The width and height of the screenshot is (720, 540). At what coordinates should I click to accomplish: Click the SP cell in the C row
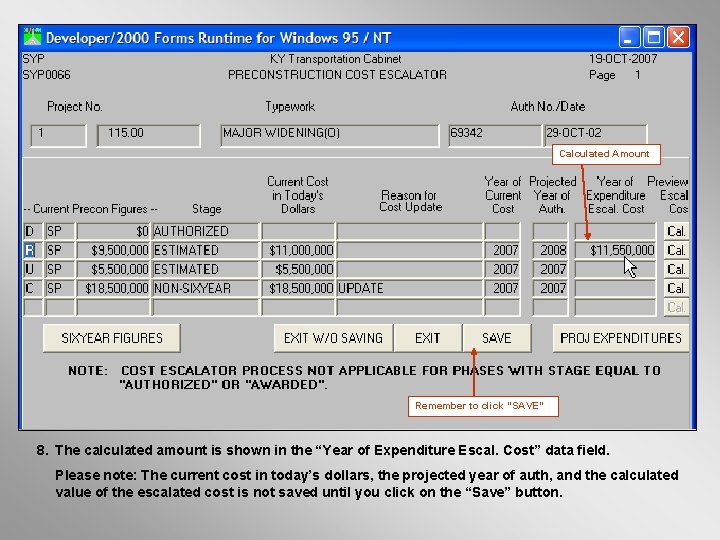point(60,288)
